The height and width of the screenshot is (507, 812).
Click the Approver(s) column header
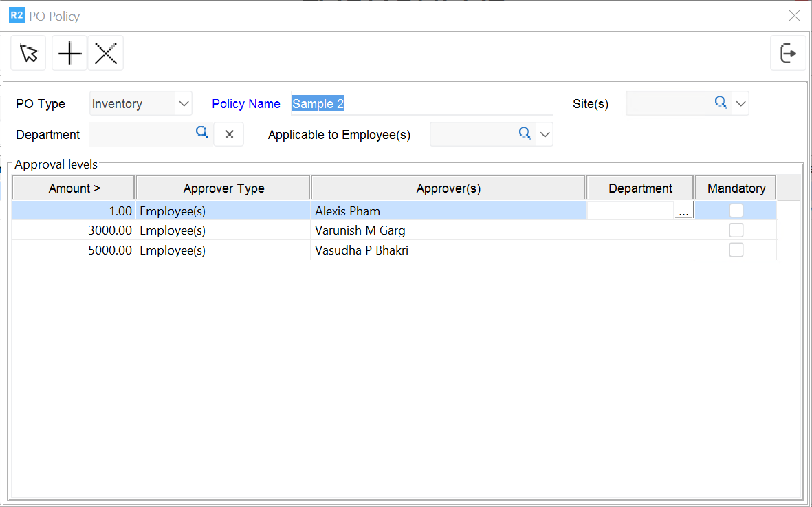448,188
